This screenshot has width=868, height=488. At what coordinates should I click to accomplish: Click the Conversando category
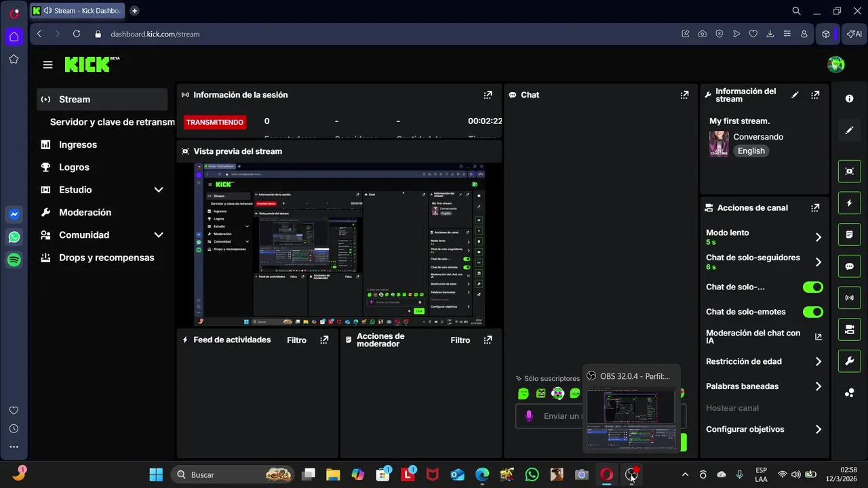click(758, 137)
